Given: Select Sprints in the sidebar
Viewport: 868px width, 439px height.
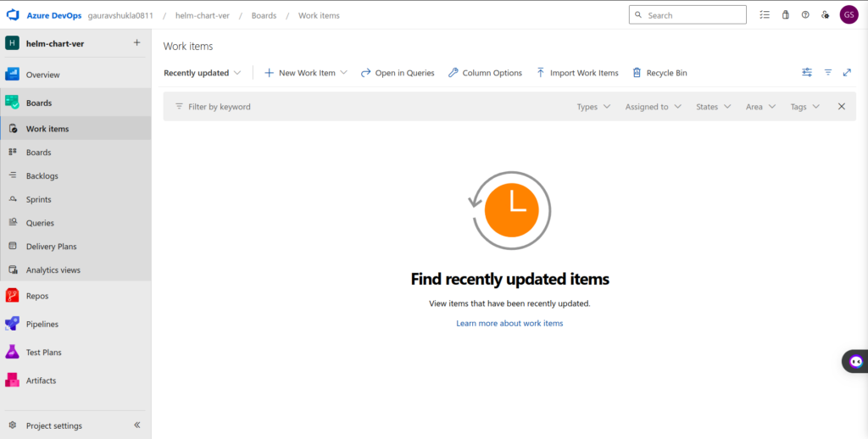Looking at the screenshot, I should (38, 200).
